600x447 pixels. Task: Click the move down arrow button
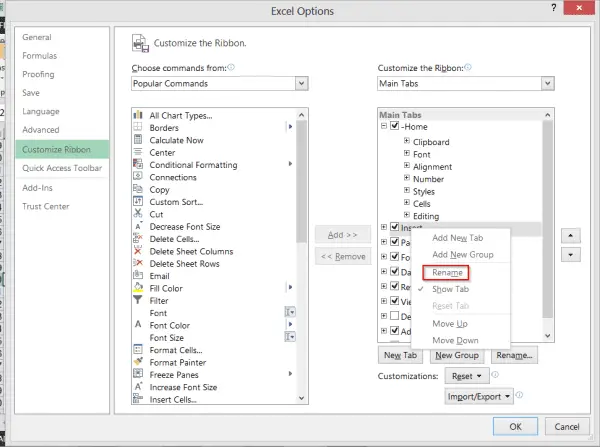point(571,254)
